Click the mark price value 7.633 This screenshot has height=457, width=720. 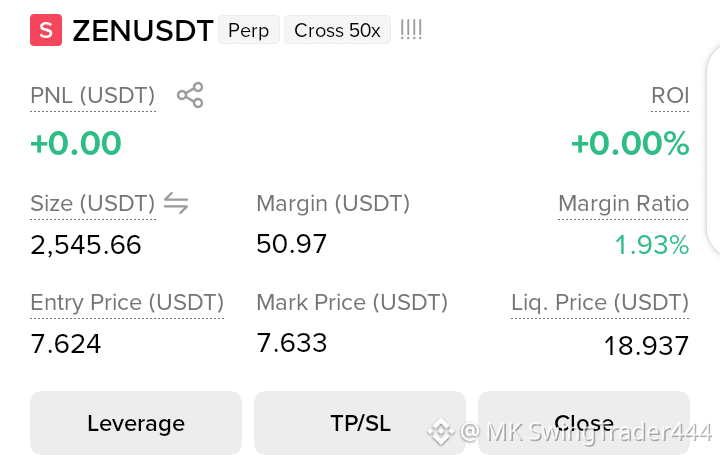pos(292,343)
